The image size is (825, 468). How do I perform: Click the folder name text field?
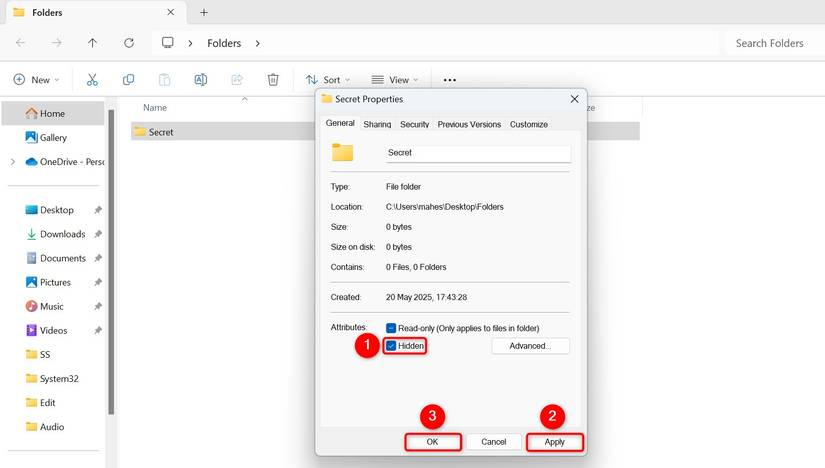(x=478, y=153)
